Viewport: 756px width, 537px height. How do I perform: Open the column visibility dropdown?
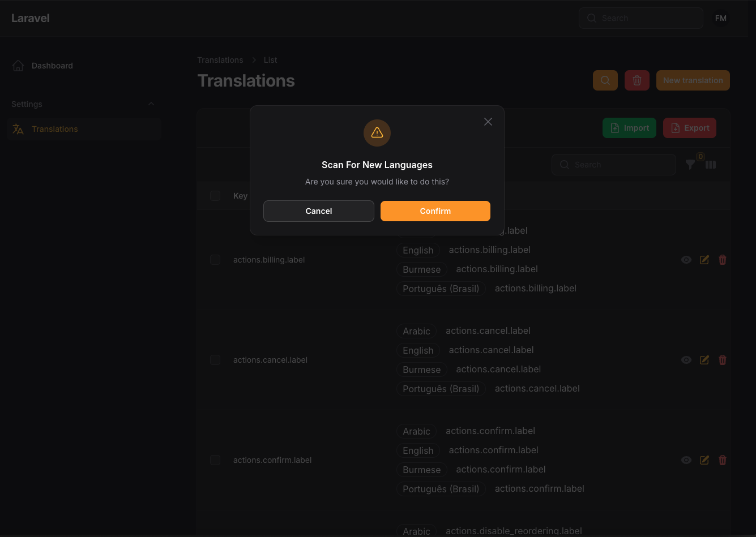[x=710, y=165]
